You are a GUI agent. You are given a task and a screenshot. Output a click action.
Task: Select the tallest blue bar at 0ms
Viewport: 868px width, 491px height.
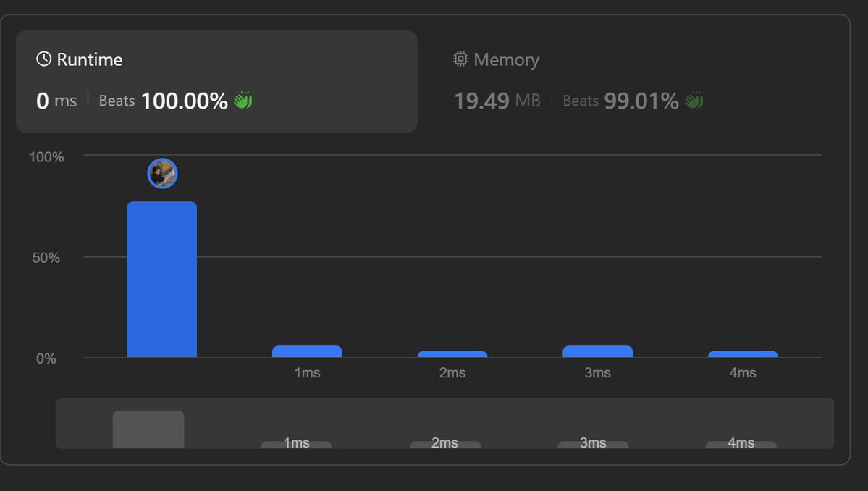click(x=161, y=280)
